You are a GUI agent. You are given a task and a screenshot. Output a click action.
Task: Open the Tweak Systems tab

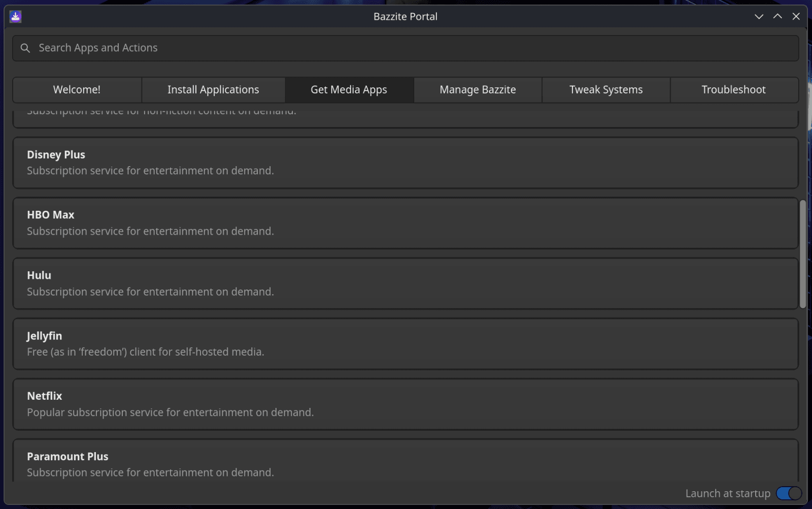tap(606, 90)
